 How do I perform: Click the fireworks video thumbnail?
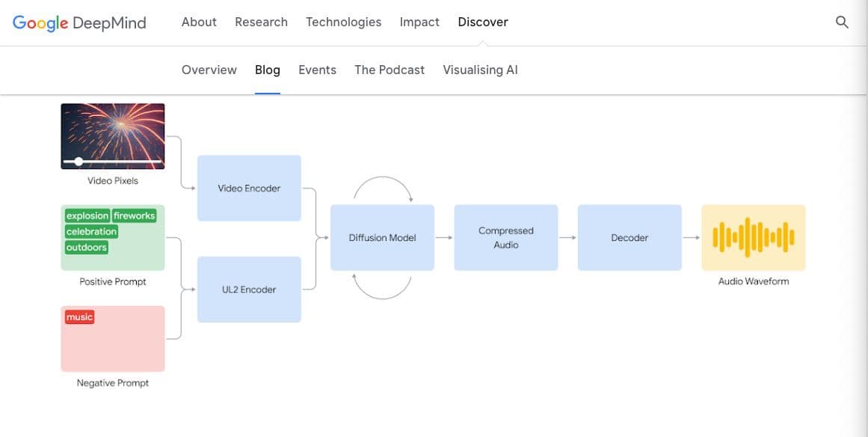click(113, 133)
